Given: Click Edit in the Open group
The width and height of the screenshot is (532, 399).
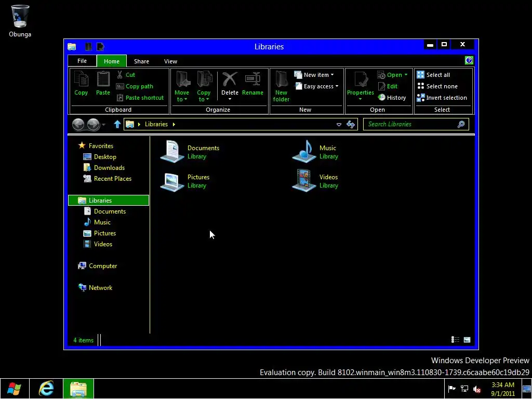Looking at the screenshot, I should click(388, 86).
